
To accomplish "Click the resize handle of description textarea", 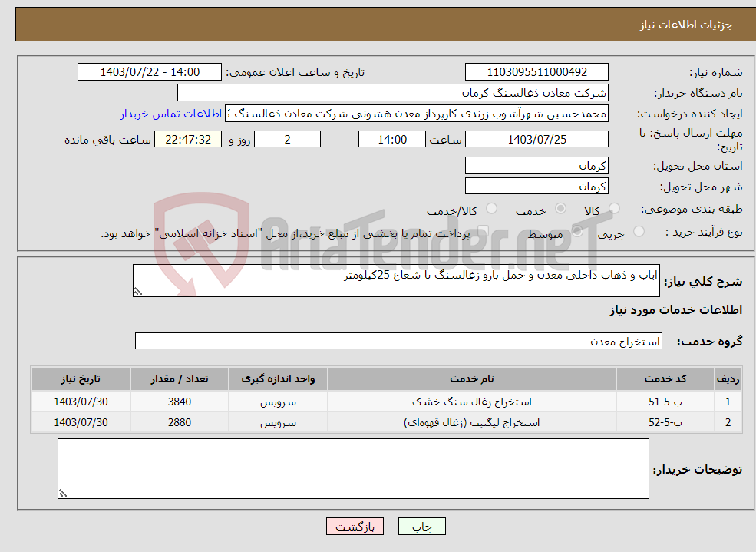I will pos(138,291).
